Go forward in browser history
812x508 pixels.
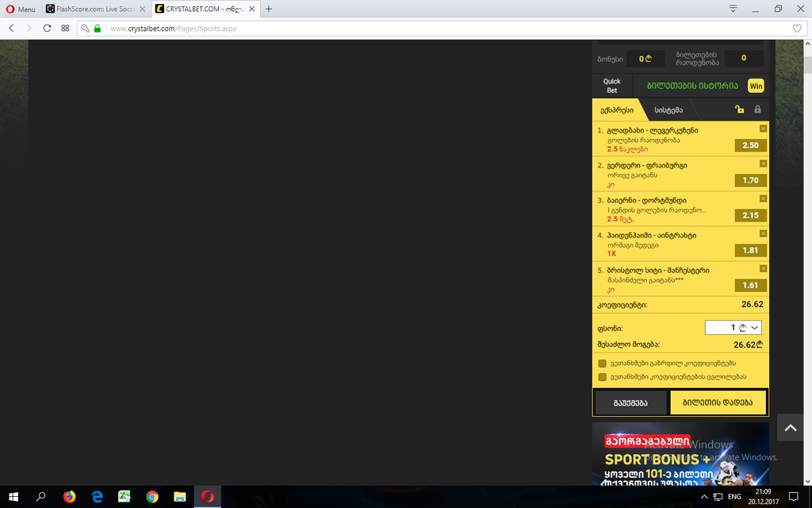29,29
